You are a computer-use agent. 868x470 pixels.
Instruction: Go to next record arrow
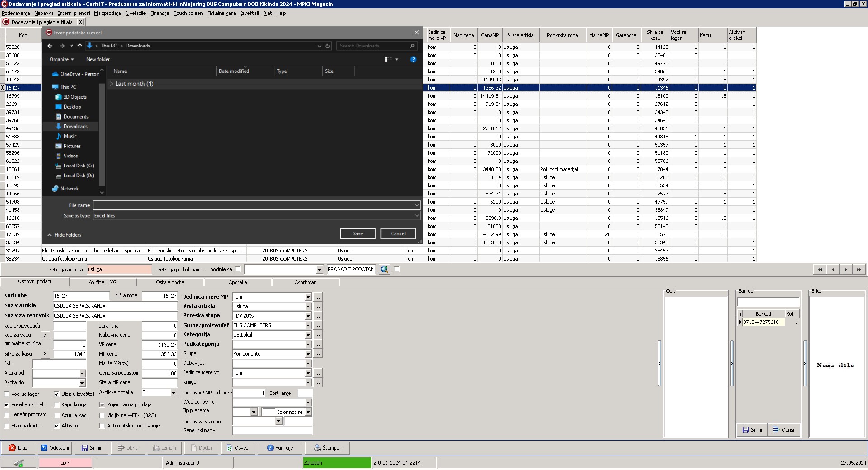846,269
